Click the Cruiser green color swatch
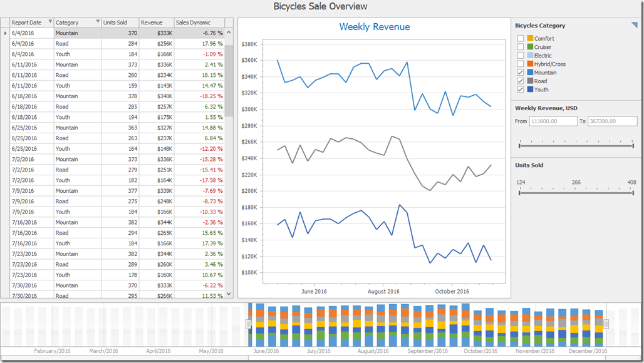Image resolution: width=644 pixels, height=363 pixels. tap(530, 47)
